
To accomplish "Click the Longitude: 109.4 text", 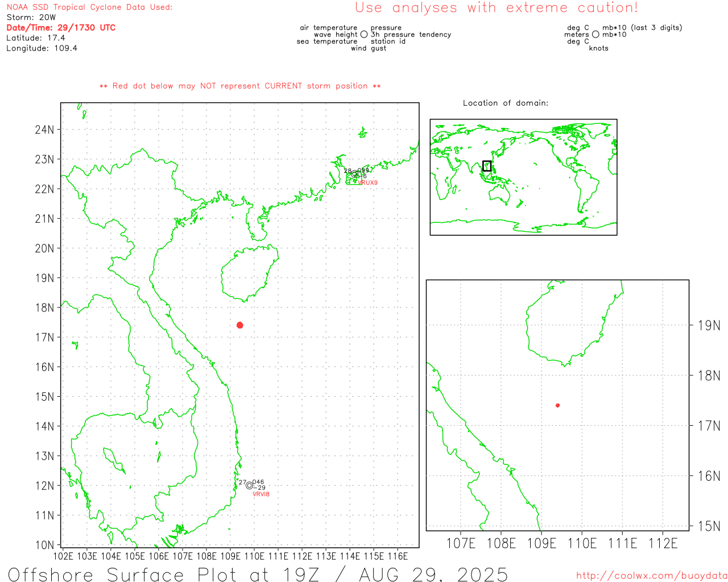I will pos(42,48).
